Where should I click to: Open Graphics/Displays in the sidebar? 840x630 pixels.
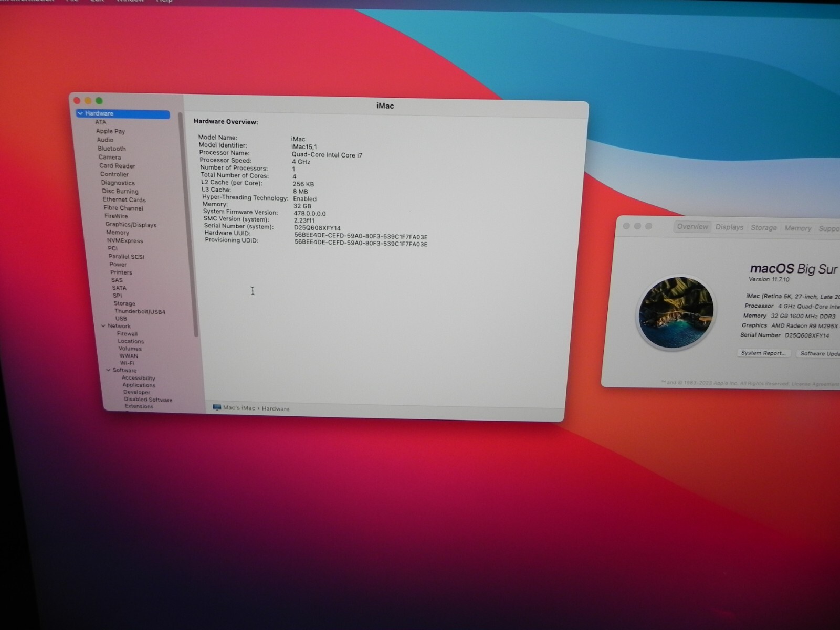tap(131, 224)
